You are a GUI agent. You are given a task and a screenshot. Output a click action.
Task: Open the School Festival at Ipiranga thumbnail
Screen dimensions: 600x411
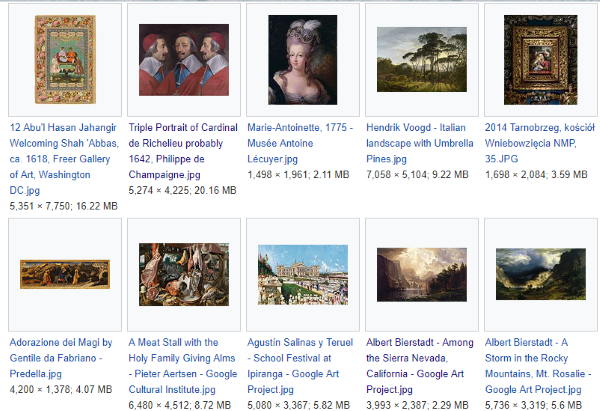click(x=303, y=274)
